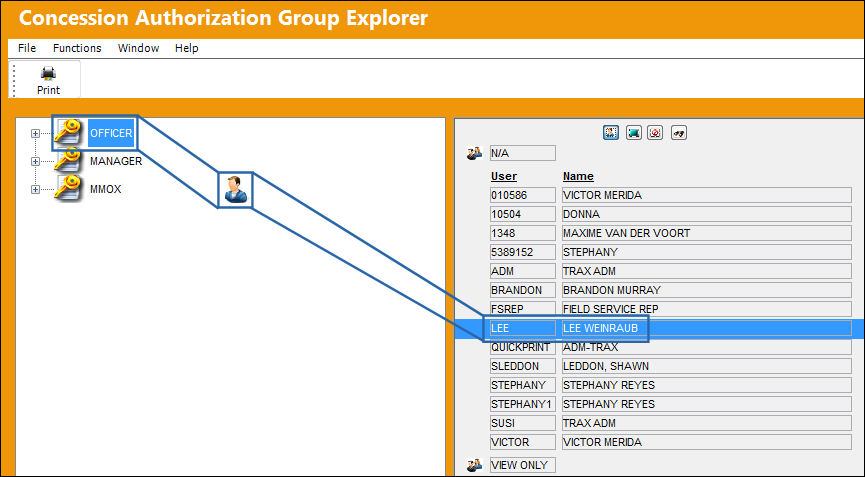865x477 pixels.
Task: Select user cell SUSI
Action: pos(522,423)
